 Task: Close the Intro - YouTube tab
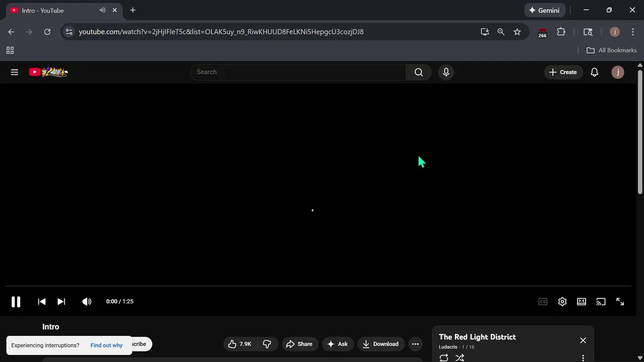point(115,10)
